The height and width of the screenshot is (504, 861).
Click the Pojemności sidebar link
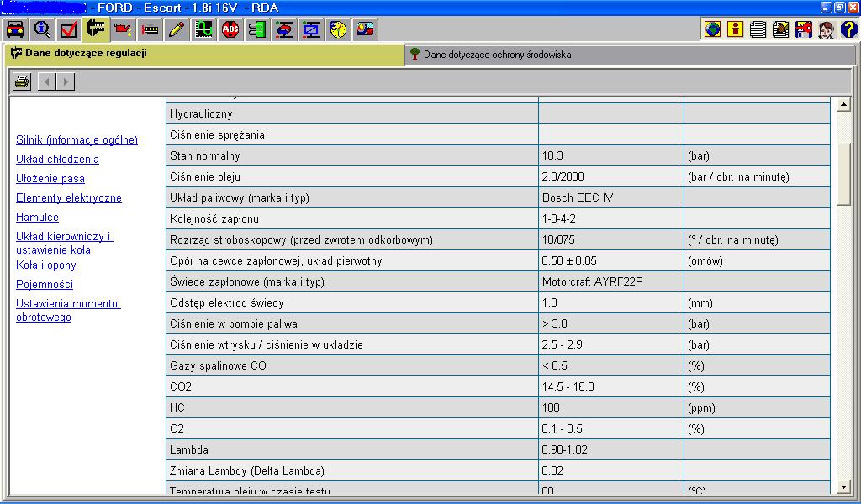click(x=45, y=285)
